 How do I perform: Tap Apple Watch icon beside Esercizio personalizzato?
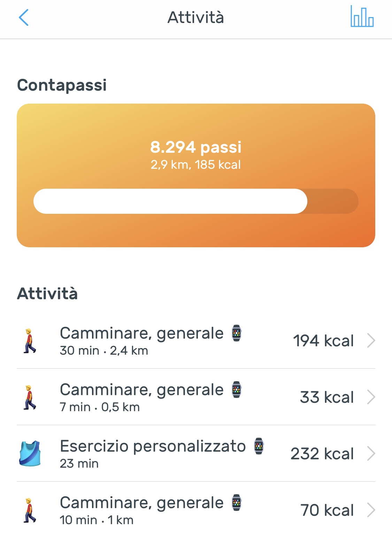(x=259, y=446)
